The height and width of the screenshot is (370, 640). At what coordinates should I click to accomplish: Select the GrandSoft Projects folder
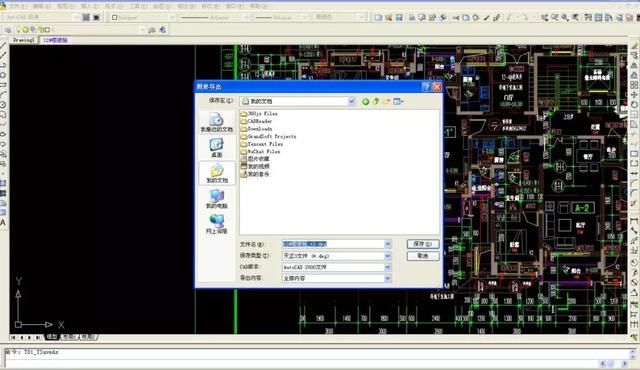(268, 136)
